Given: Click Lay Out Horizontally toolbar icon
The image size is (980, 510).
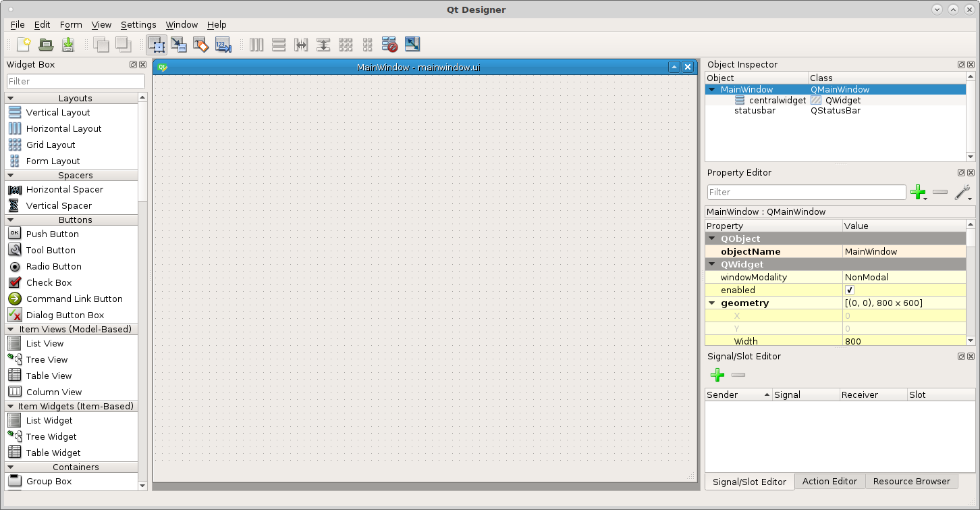Looking at the screenshot, I should coord(256,45).
